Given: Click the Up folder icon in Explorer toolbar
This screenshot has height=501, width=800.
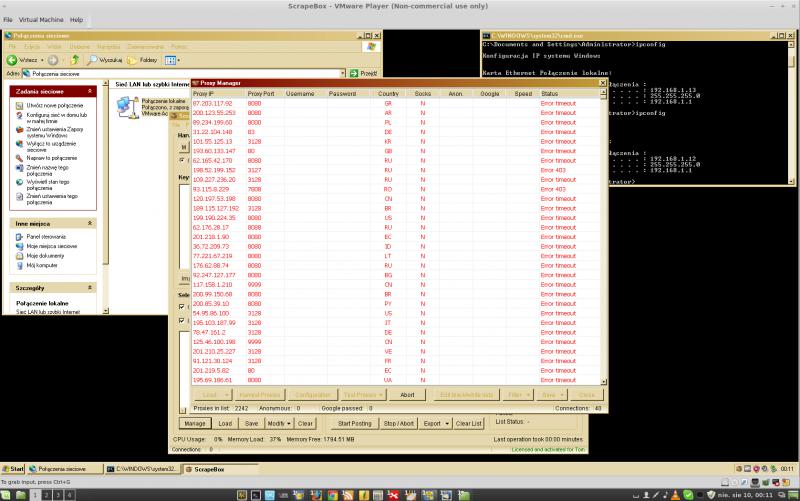Looking at the screenshot, I should coord(75,60).
